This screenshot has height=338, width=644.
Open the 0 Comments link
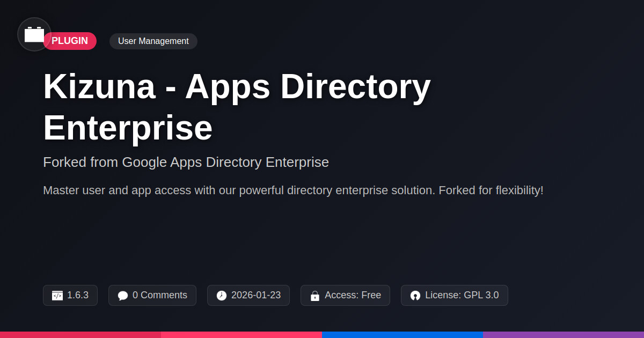(x=159, y=295)
